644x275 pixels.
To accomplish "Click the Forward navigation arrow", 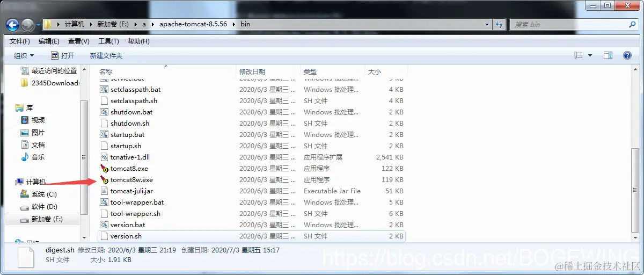I will coord(27,25).
